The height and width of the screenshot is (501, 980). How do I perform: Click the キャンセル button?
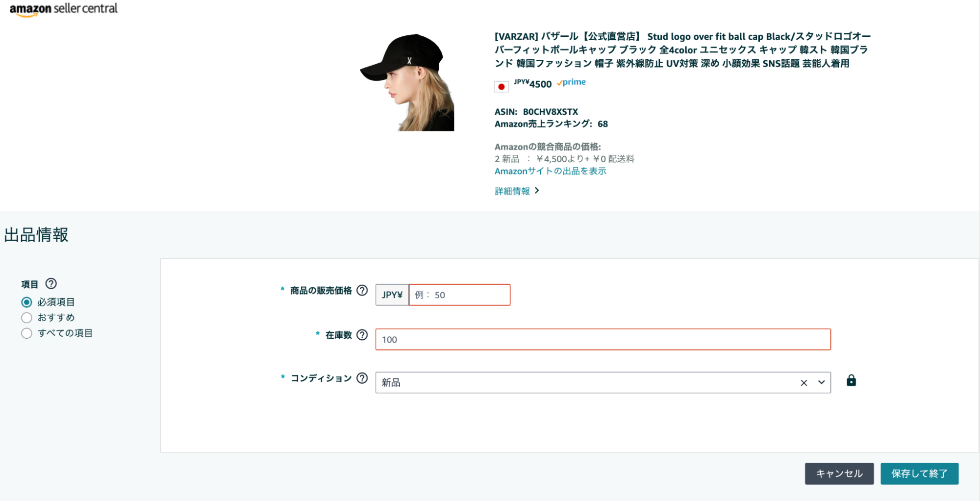pos(839,474)
